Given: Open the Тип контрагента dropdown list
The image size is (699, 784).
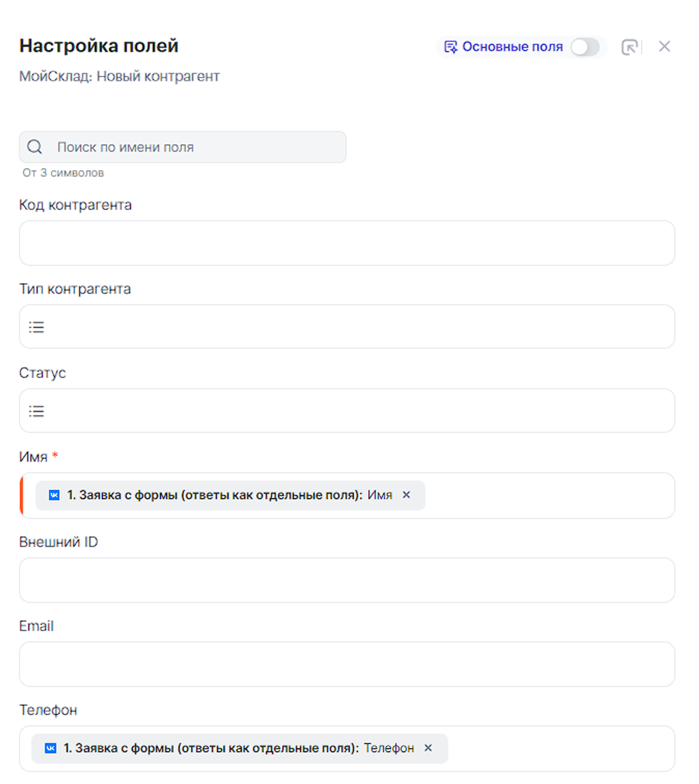Looking at the screenshot, I should 347,327.
